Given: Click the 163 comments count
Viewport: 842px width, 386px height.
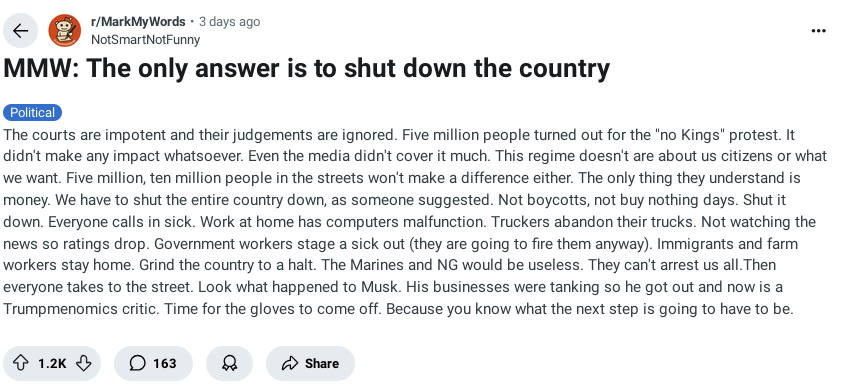Looking at the screenshot, I should click(x=164, y=363).
